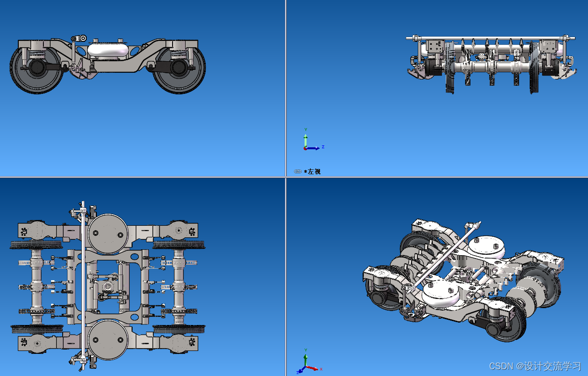588x376 pixels.
Task: Select the bogie side-view model in top-left viewport
Action: (107, 65)
